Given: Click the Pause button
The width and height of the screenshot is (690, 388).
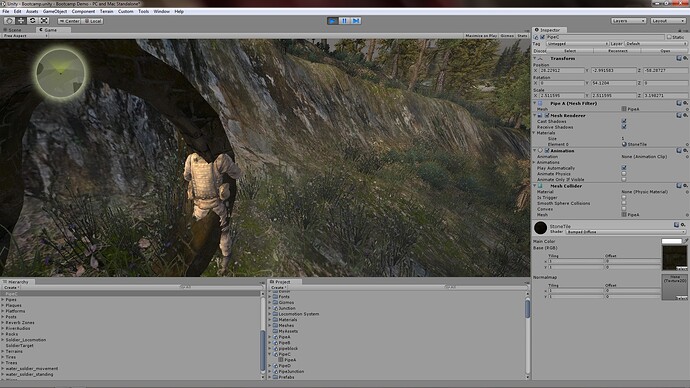Looking at the screenshot, I should tap(345, 21).
